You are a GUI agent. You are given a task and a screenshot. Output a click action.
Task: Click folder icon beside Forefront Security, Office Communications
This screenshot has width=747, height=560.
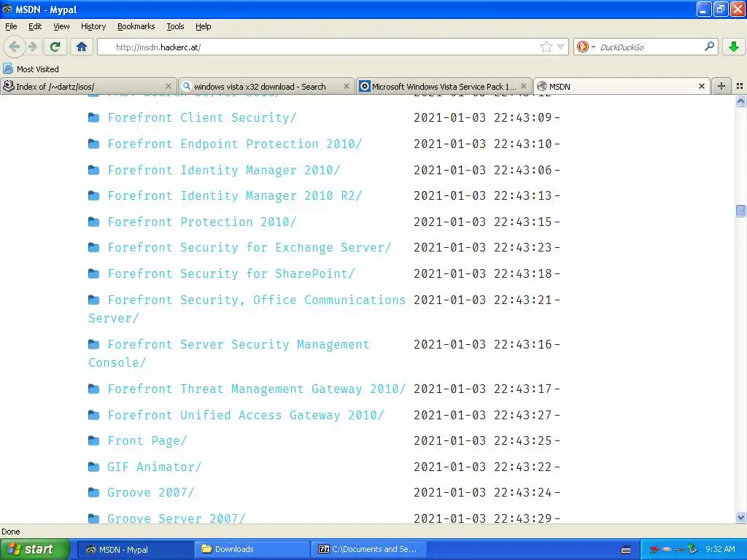[94, 300]
